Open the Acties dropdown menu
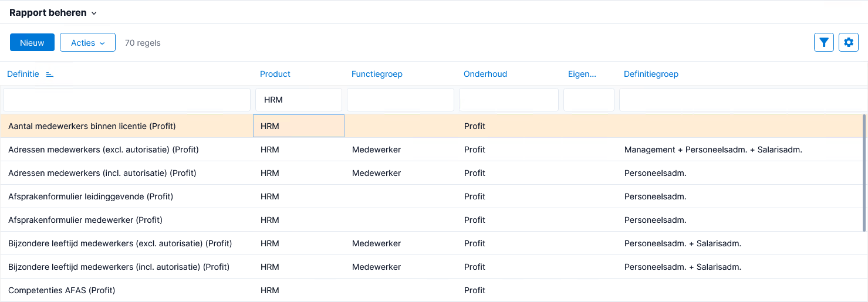 pyautogui.click(x=87, y=43)
